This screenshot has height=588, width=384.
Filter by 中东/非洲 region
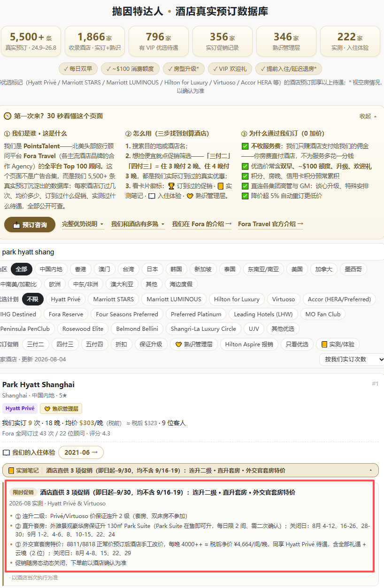(86, 284)
